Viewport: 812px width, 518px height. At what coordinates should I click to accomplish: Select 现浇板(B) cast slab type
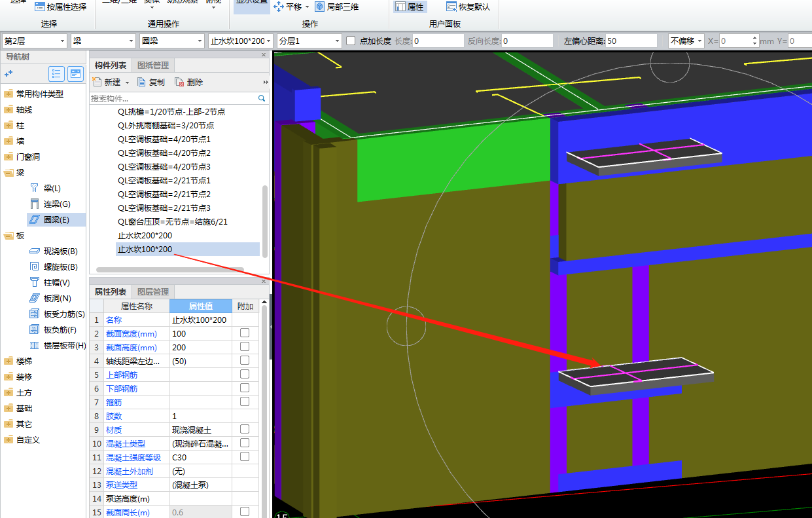(x=54, y=251)
